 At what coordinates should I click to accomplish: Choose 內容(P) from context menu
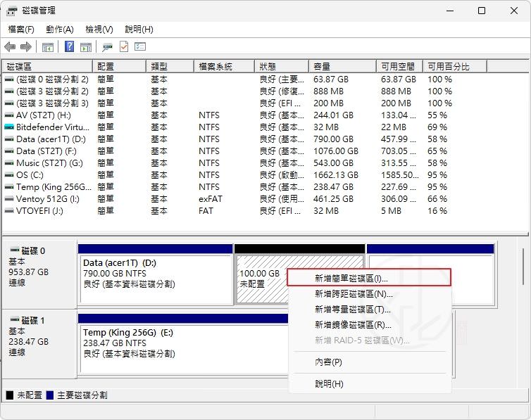coord(370,362)
